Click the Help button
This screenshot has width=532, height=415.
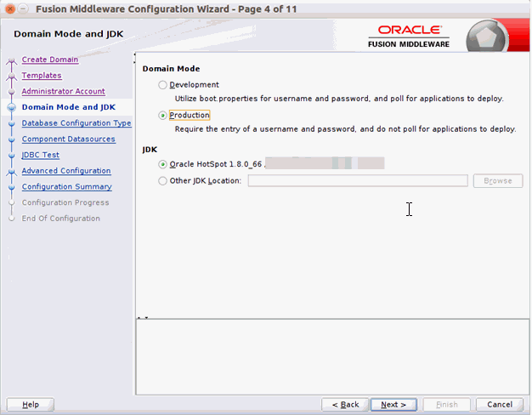coord(31,405)
